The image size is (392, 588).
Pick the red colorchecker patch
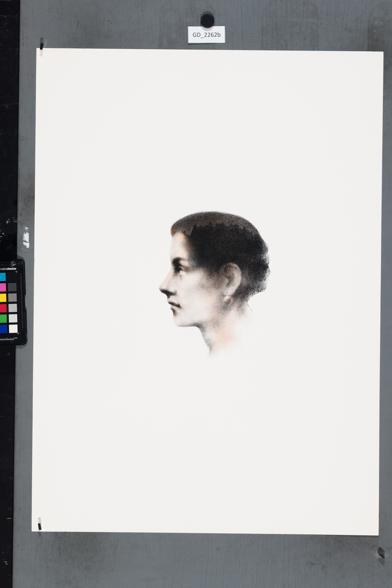tap(3, 308)
